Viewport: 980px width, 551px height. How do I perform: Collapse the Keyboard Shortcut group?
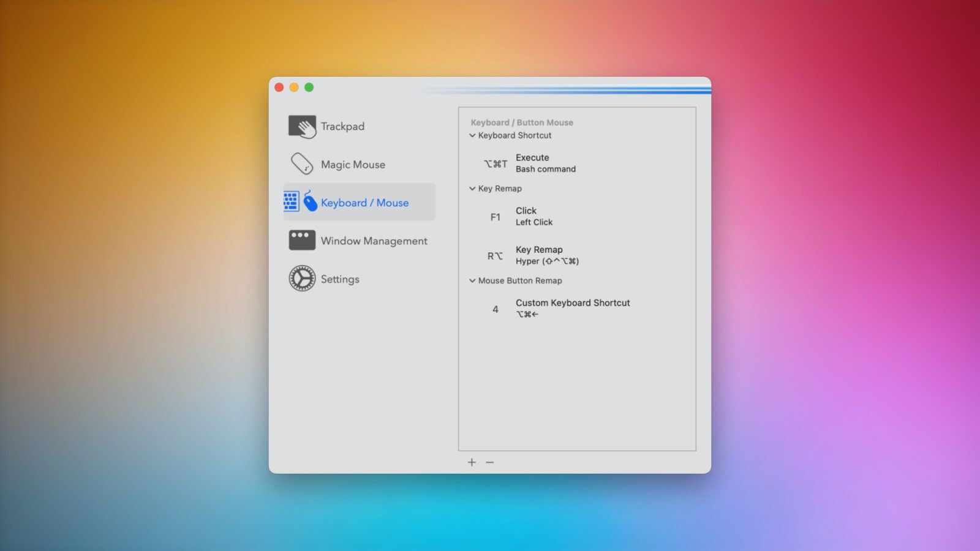472,135
